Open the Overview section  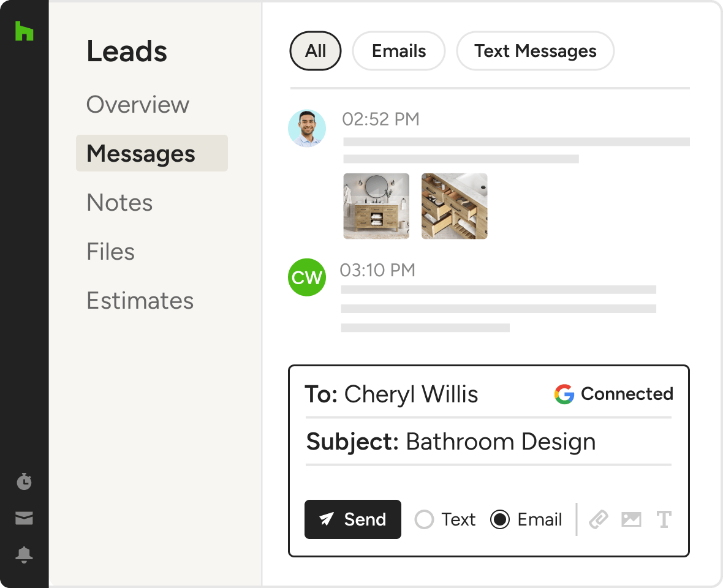pyautogui.click(x=138, y=105)
